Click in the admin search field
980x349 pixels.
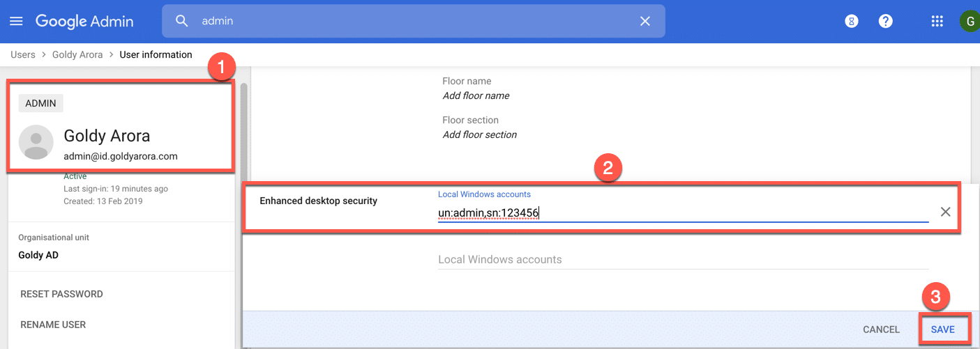pos(413,21)
